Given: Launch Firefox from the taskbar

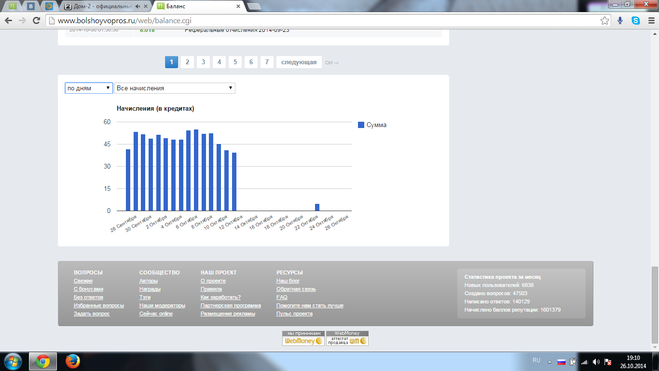Looking at the screenshot, I should click(73, 361).
